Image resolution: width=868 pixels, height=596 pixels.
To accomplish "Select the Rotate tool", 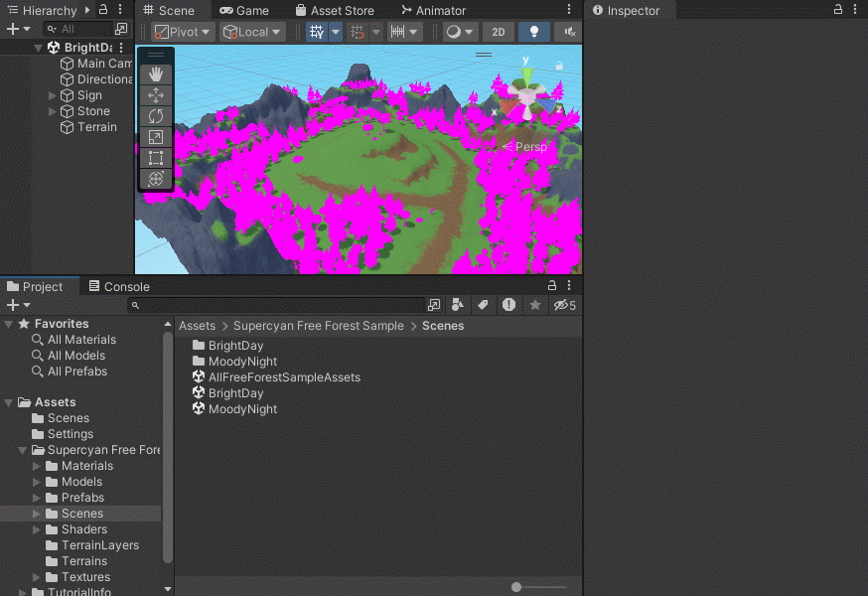I will click(156, 116).
